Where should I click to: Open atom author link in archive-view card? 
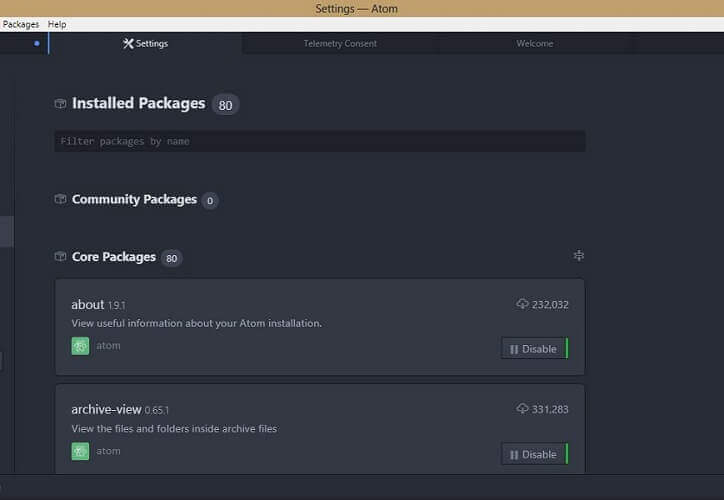(x=108, y=451)
